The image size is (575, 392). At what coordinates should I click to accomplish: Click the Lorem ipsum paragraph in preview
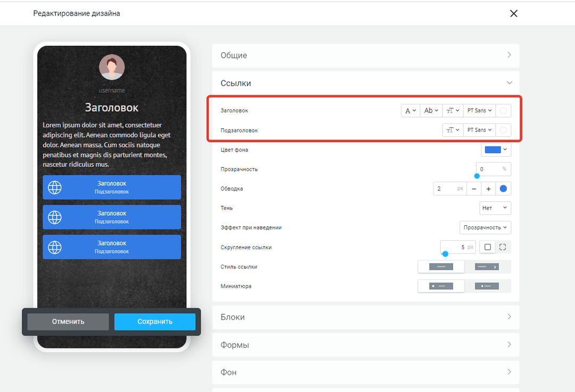click(107, 145)
